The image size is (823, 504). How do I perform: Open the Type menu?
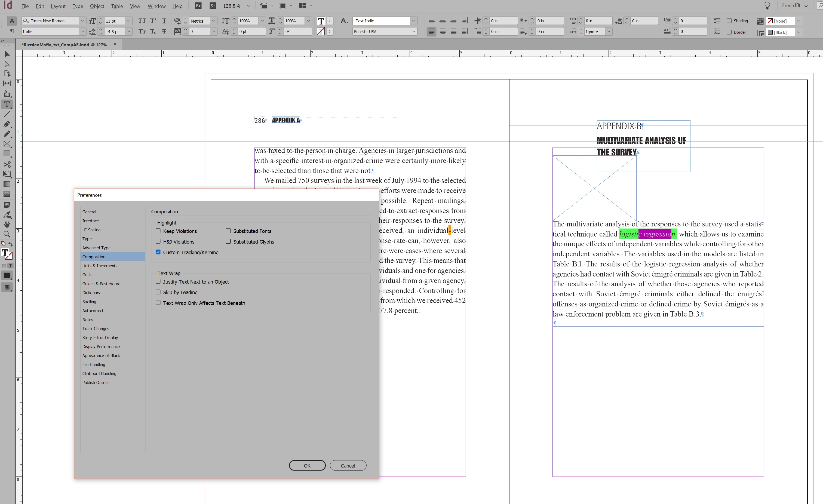click(x=78, y=6)
